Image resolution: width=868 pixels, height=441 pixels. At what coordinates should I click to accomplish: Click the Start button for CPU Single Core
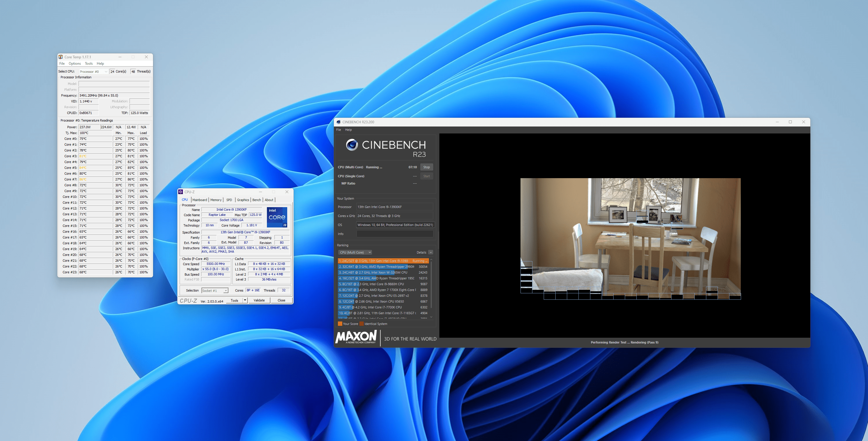click(x=427, y=176)
